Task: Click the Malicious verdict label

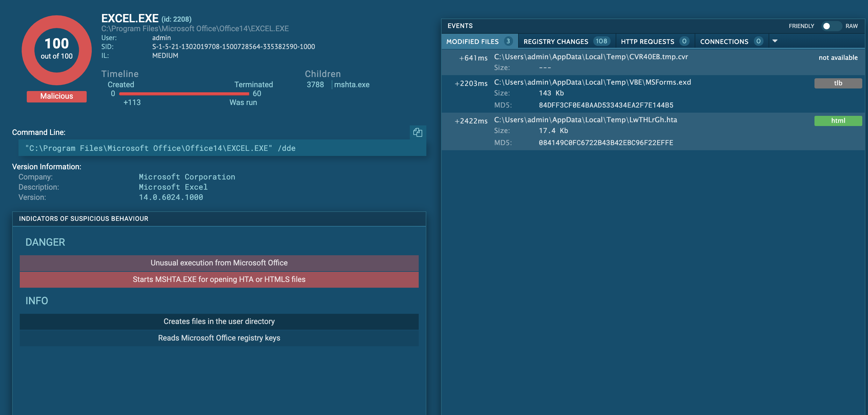Action: coord(57,96)
